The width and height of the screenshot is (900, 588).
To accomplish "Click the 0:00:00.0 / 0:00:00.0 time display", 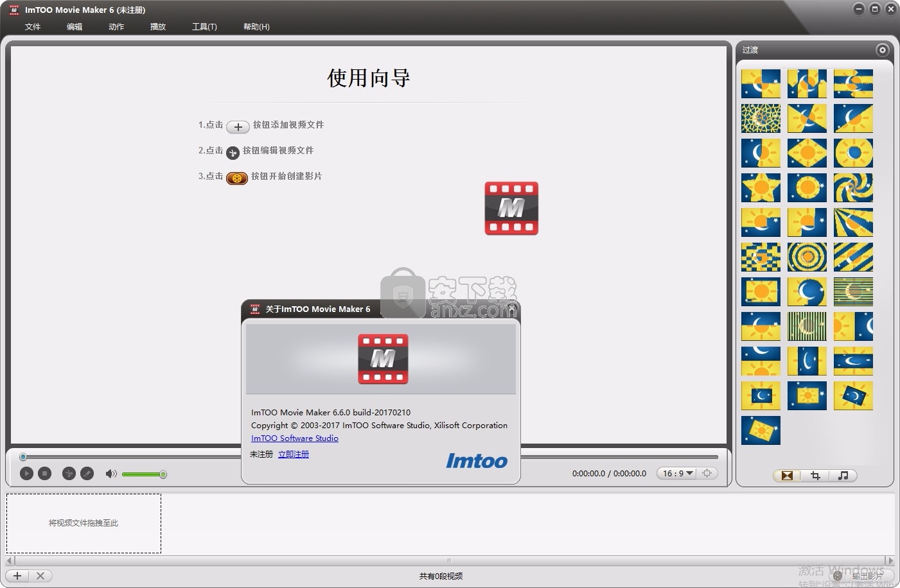I will [x=609, y=474].
